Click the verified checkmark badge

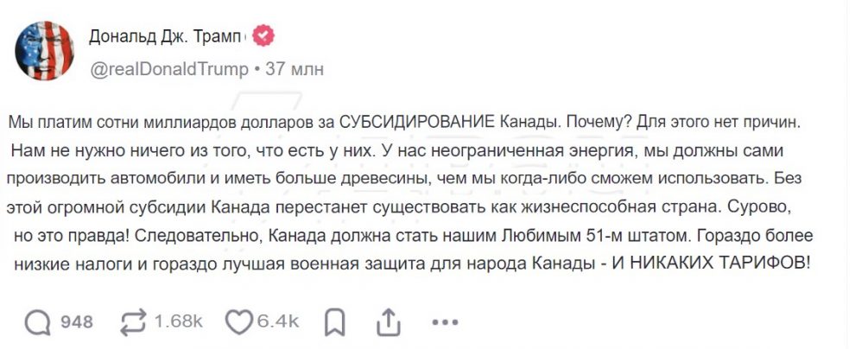point(263,37)
